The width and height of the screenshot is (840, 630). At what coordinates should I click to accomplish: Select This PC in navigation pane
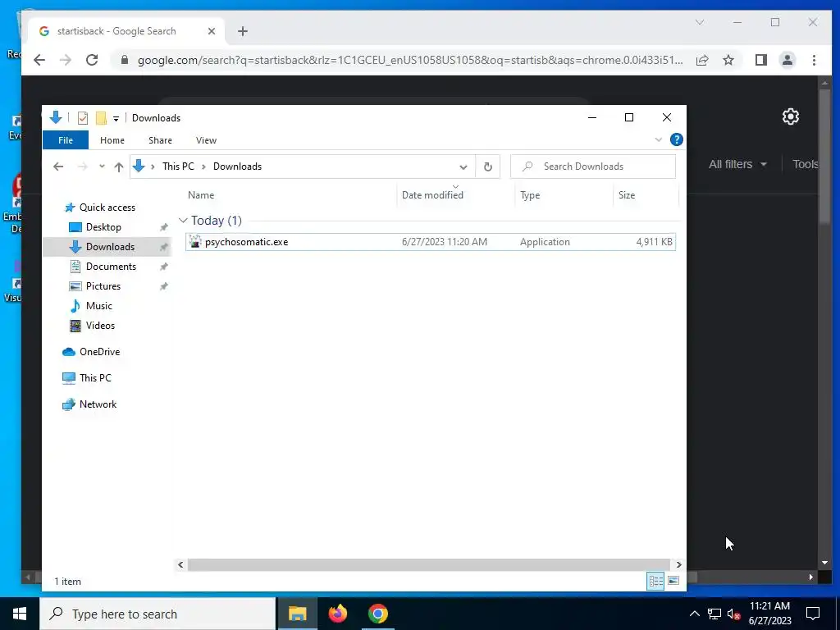[95, 378]
